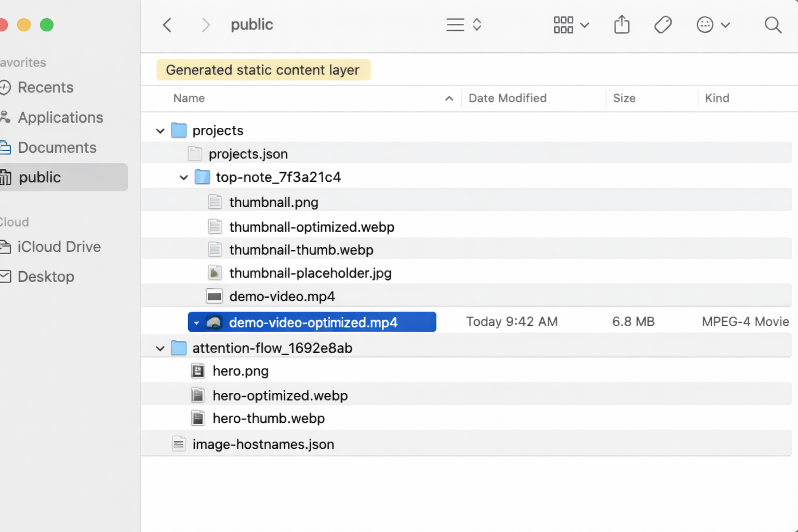
Task: Change list view mode selector
Action: point(464,25)
